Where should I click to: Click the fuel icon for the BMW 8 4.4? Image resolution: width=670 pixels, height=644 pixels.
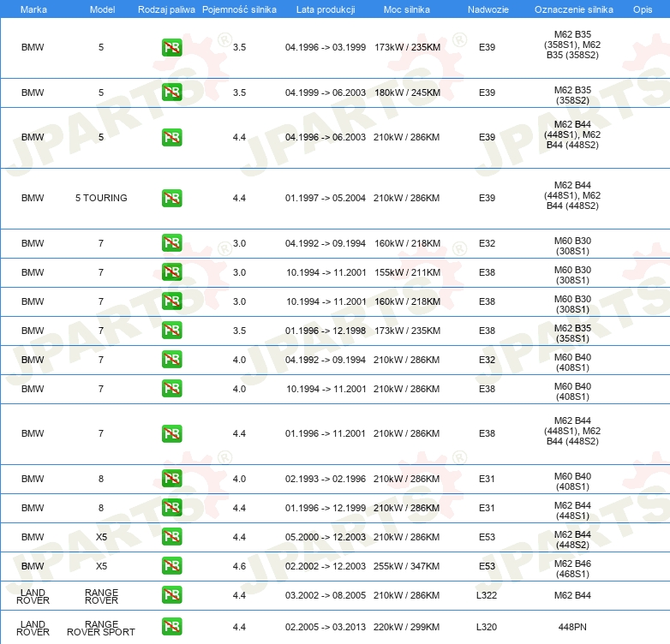point(171,508)
